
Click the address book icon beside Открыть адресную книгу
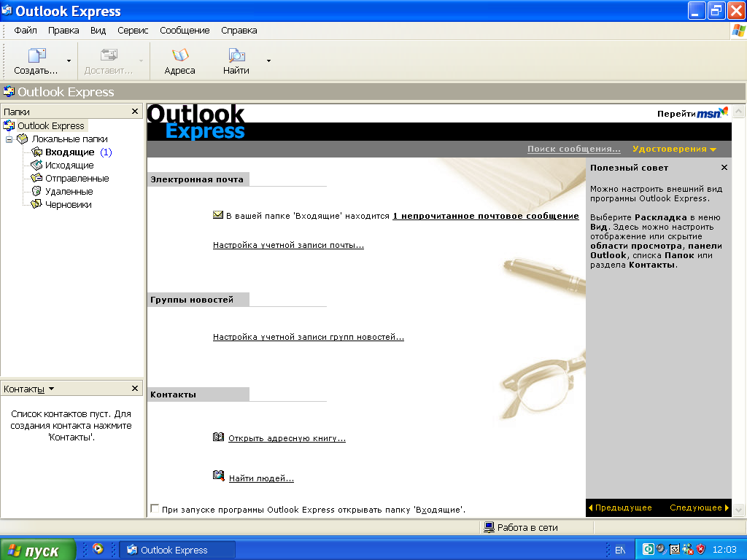click(218, 437)
